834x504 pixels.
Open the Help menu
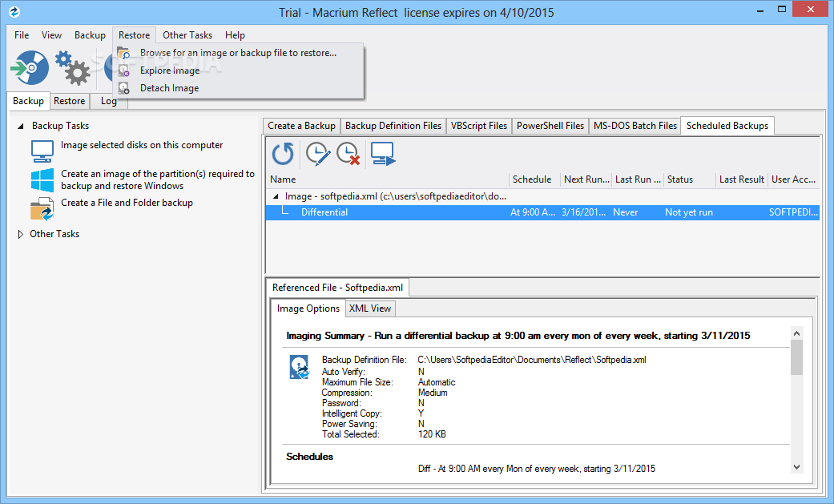(235, 35)
